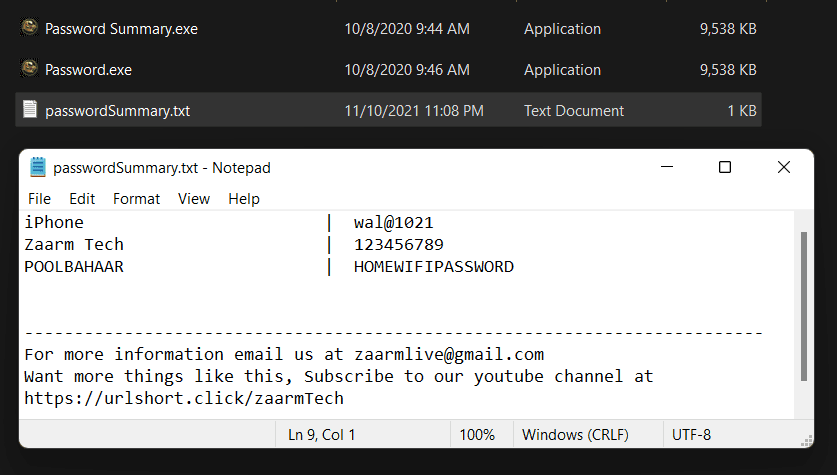Image resolution: width=837 pixels, height=475 pixels.
Task: Minimize the Notepad window
Action: (x=667, y=167)
